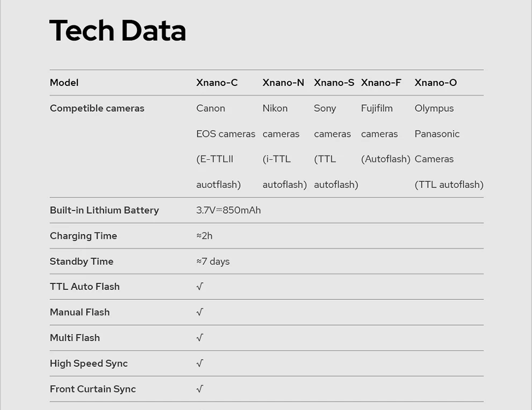Click the Manual Flash row check mark
The width and height of the screenshot is (532, 410).
pos(200,312)
